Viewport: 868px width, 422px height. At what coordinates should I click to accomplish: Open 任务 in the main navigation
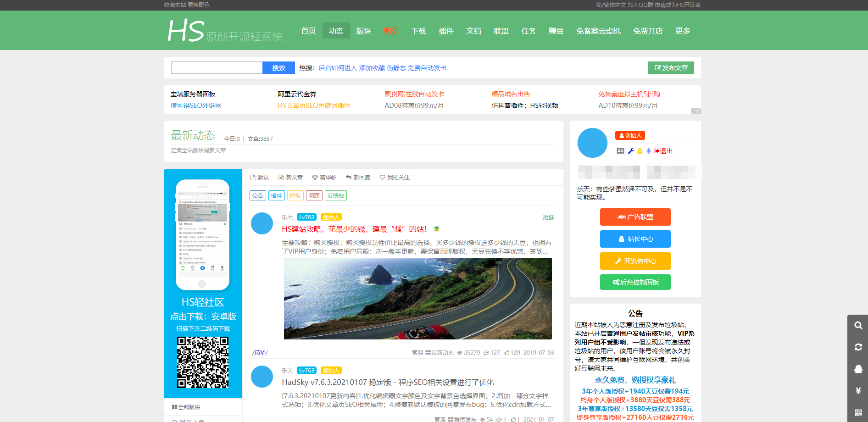click(529, 31)
